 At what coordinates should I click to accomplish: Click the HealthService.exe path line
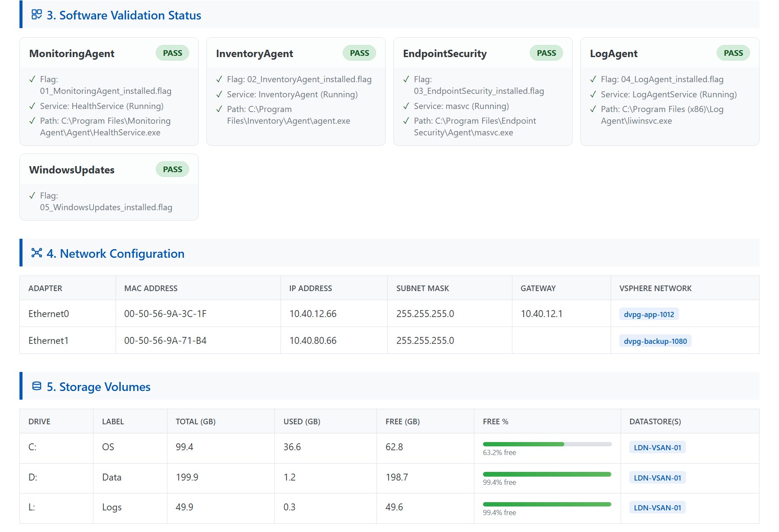point(105,127)
